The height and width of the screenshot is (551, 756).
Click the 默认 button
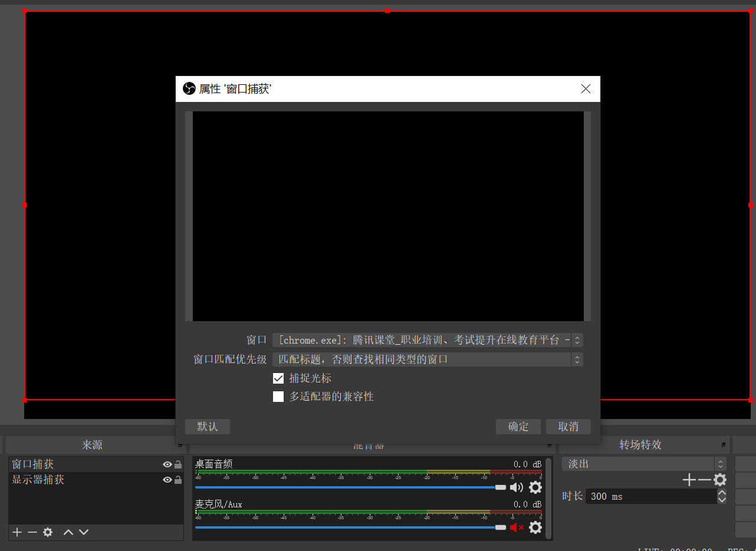tap(208, 427)
